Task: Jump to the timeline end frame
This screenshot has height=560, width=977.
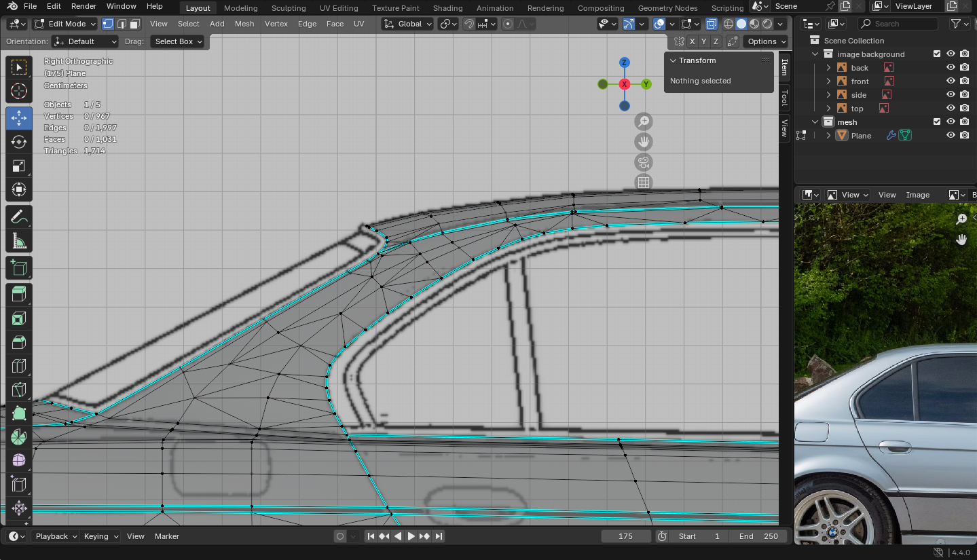Action: [x=439, y=536]
